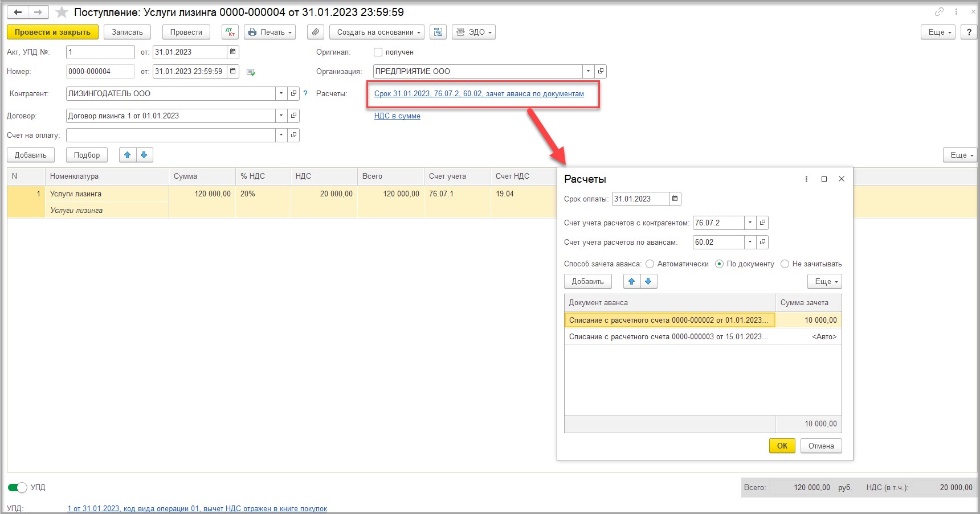
Task: Expand account 76.07.2 dropdown in Расчеты
Action: [x=750, y=223]
